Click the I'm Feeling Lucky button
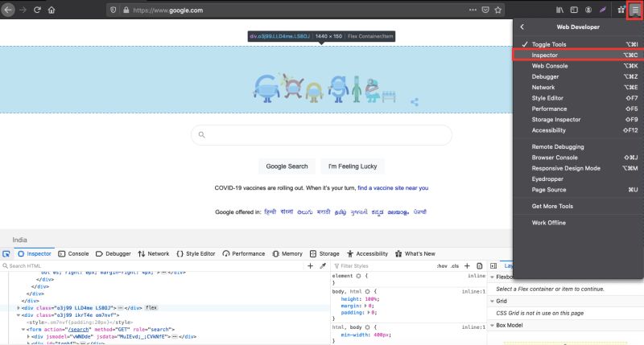This screenshot has width=644, height=345. [353, 166]
